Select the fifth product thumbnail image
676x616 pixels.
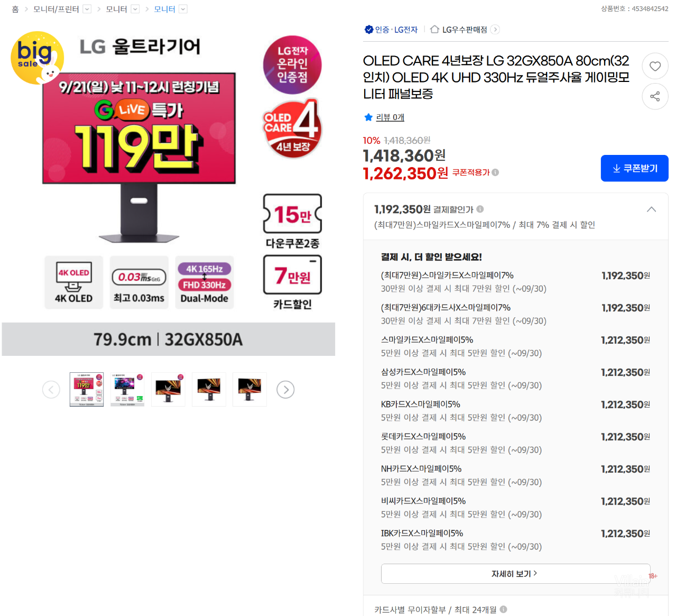(x=249, y=390)
